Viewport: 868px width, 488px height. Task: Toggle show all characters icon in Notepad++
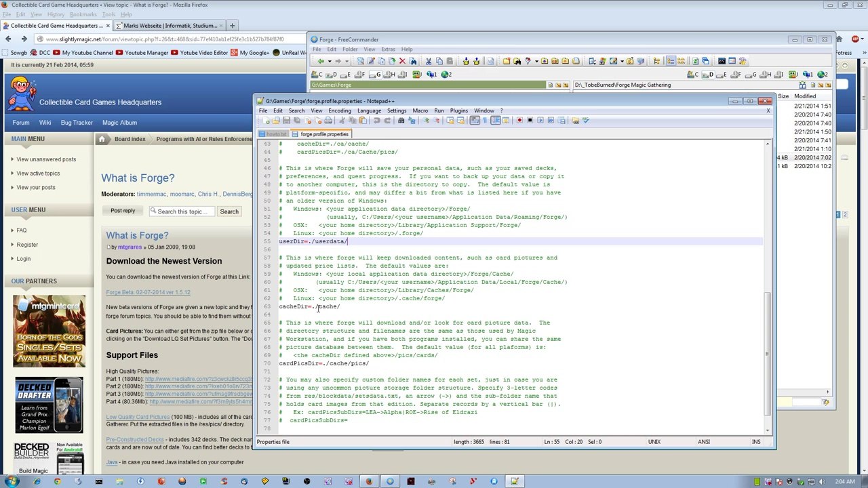tap(485, 121)
